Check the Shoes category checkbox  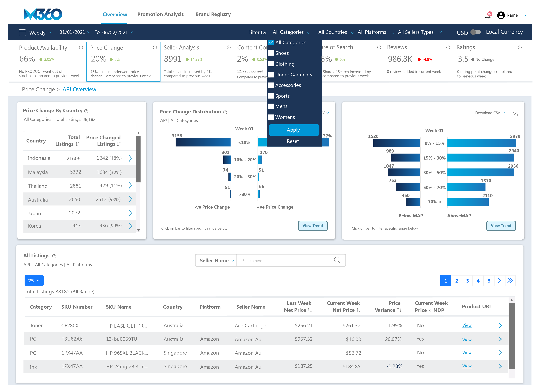(271, 53)
